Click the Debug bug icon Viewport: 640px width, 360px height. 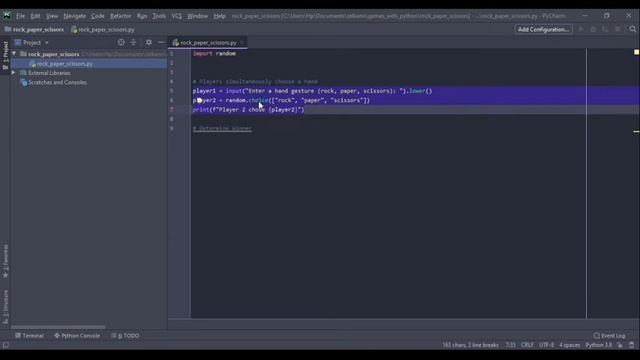tap(593, 29)
